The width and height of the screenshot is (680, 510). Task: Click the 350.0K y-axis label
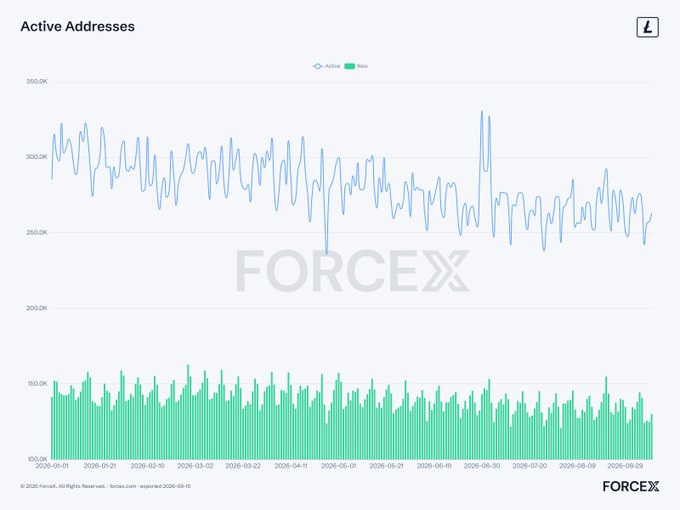[36, 82]
